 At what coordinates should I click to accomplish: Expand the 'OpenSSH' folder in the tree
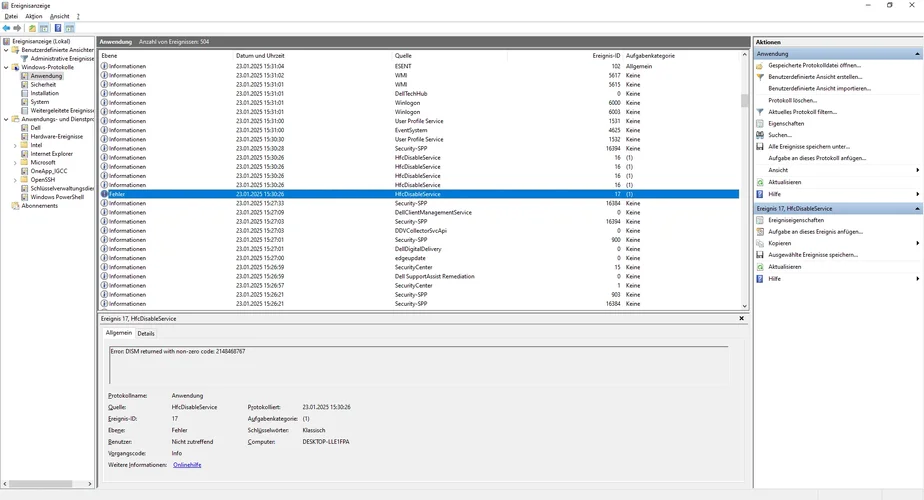[15, 180]
